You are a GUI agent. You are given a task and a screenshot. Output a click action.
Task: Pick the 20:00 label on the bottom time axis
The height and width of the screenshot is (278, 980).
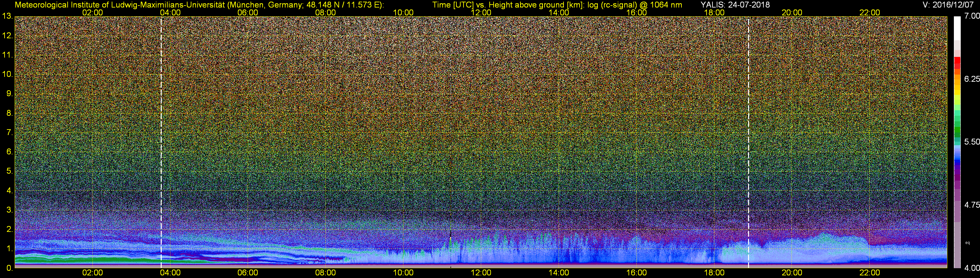[792, 273]
